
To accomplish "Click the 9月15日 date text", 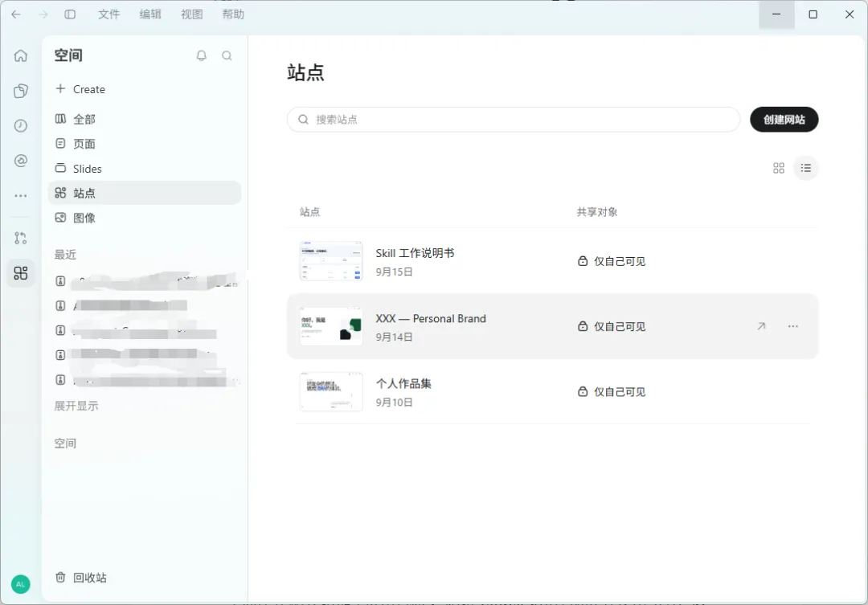I will 394,272.
